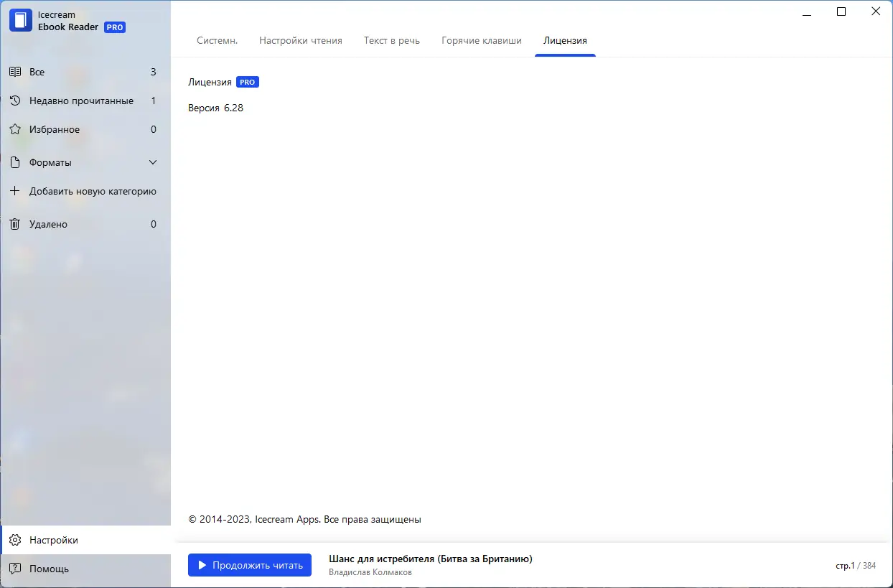Click the plus icon to add a new category
The image size is (893, 588).
[x=14, y=191]
